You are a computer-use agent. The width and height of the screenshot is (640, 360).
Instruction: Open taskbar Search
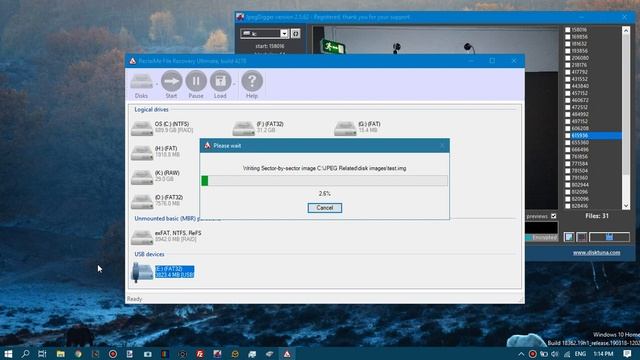pos(25,353)
